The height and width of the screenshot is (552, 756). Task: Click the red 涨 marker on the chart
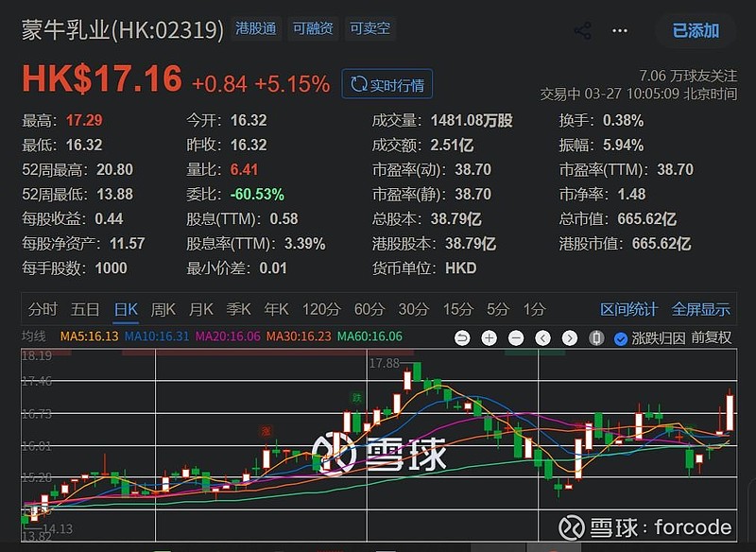pos(266,430)
